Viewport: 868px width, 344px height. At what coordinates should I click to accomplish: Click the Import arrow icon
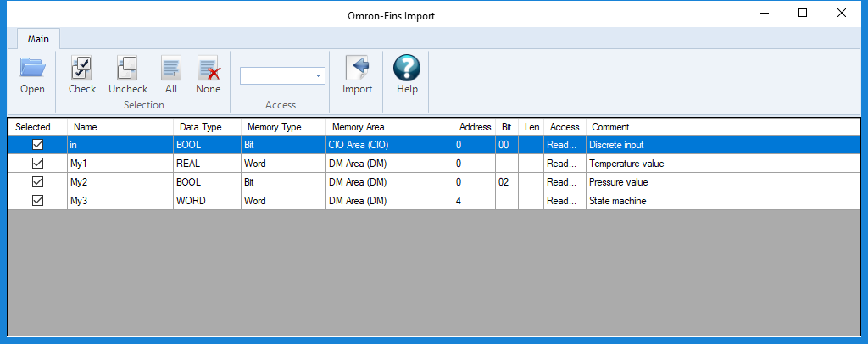tap(357, 69)
